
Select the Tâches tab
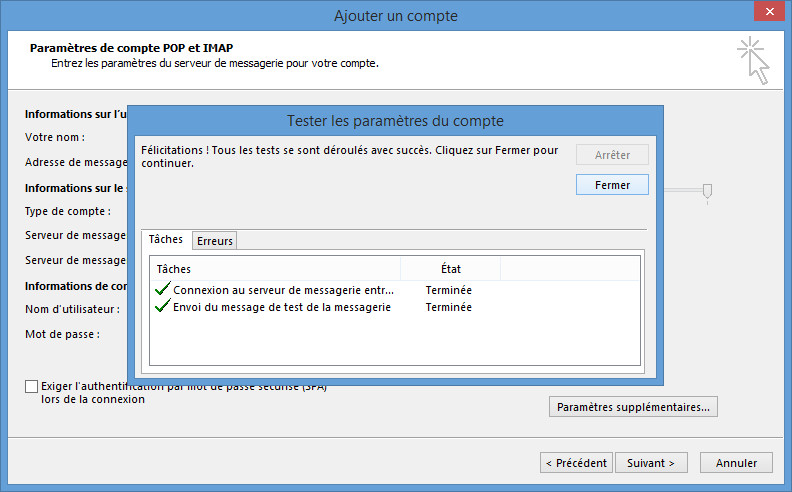pyautogui.click(x=166, y=240)
